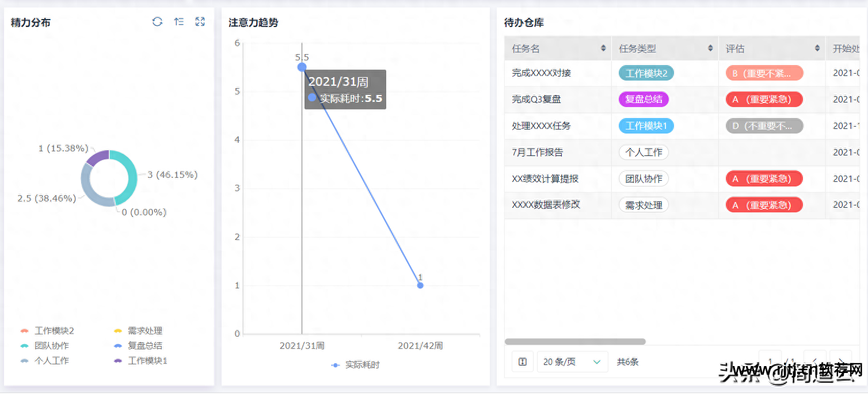Click the page number input showing 1
868x396 pixels.
770,360
